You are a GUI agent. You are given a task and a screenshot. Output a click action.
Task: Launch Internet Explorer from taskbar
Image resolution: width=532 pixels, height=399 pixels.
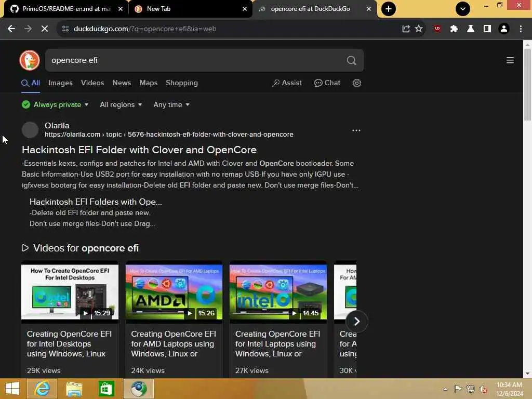(x=42, y=389)
